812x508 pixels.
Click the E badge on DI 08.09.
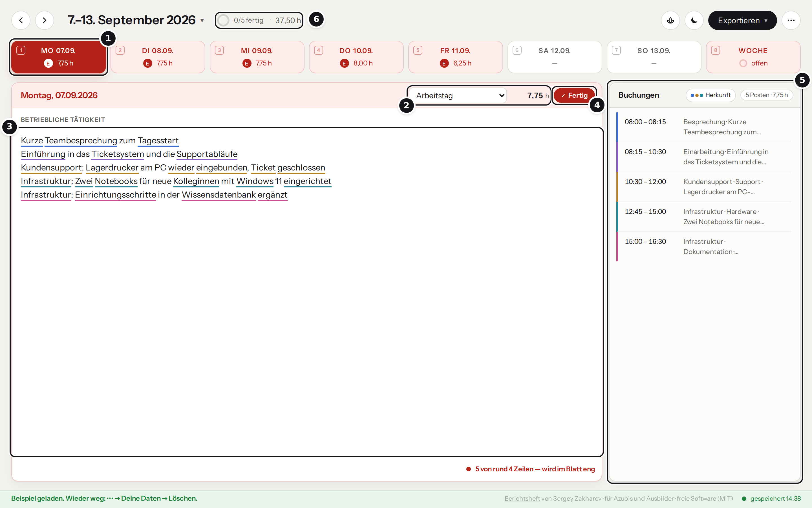tap(147, 63)
